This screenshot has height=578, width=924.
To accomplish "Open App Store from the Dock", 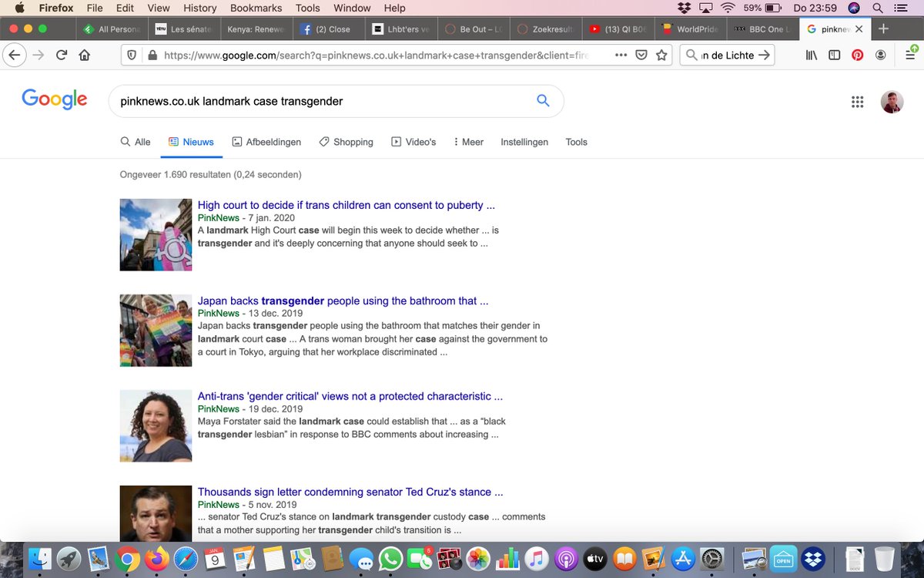I will [683, 559].
